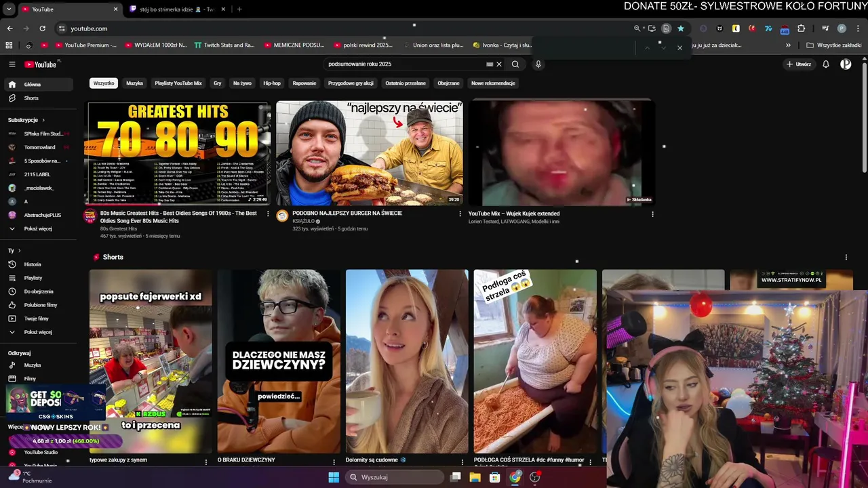Open Główna home in the sidebar
The height and width of the screenshot is (488, 868).
(39, 85)
